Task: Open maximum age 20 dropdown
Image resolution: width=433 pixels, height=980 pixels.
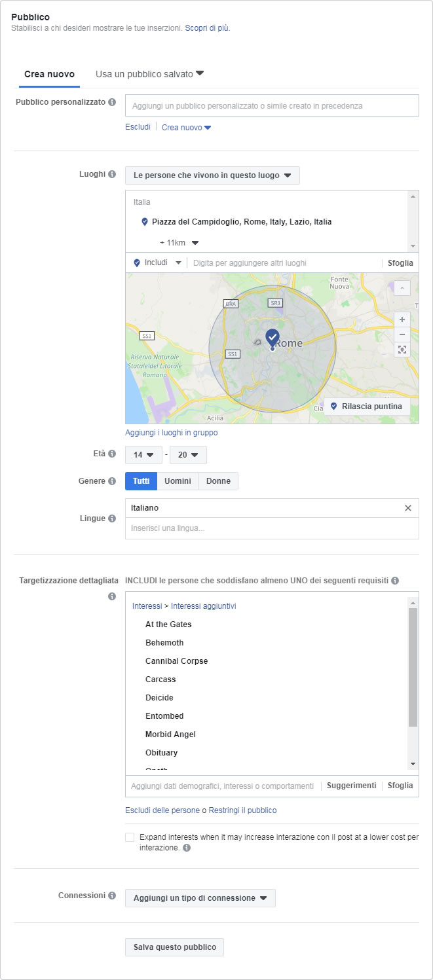Action: (188, 454)
